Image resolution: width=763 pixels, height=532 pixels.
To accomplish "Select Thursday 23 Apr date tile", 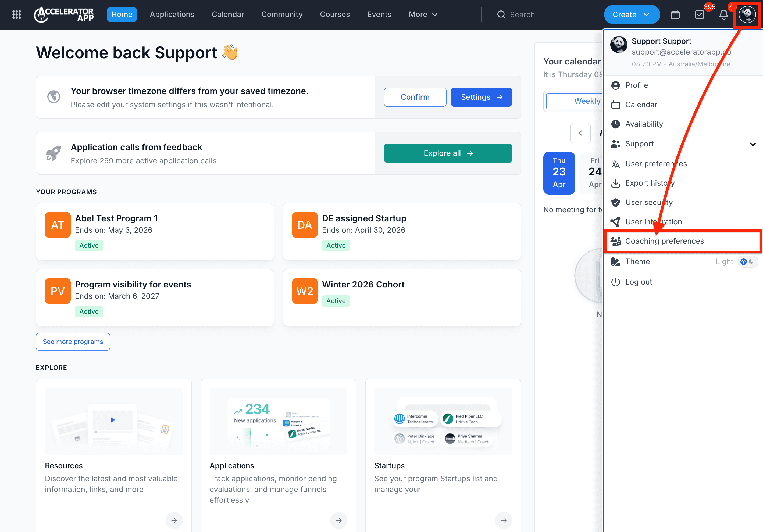I will point(559,173).
